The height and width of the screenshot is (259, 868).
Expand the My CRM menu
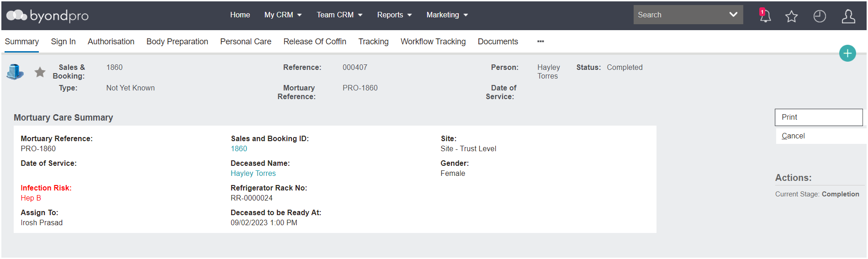[x=283, y=15]
